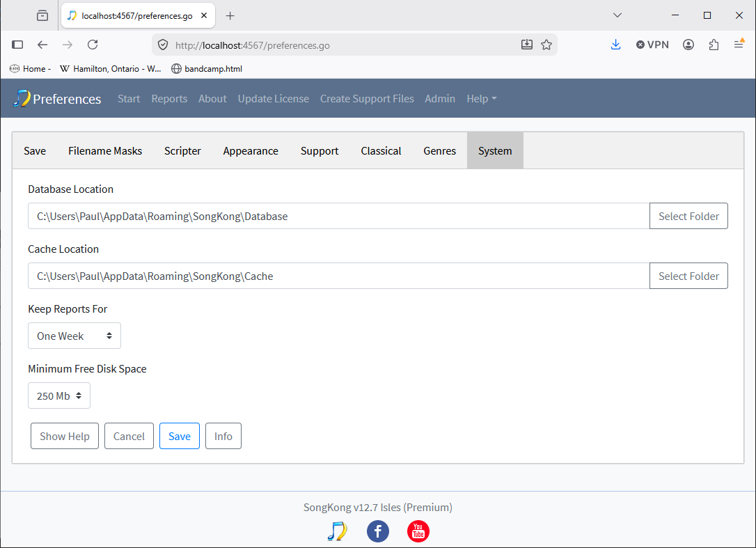Click the browser back arrow

pos(42,45)
